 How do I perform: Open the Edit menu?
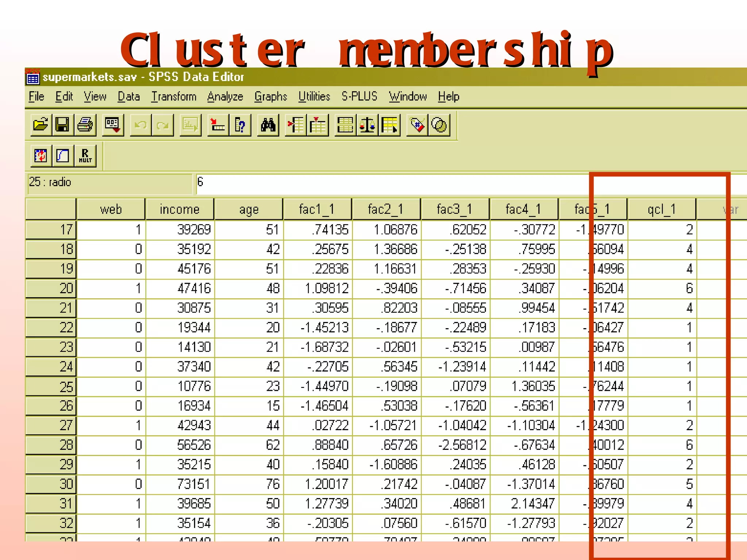click(64, 97)
